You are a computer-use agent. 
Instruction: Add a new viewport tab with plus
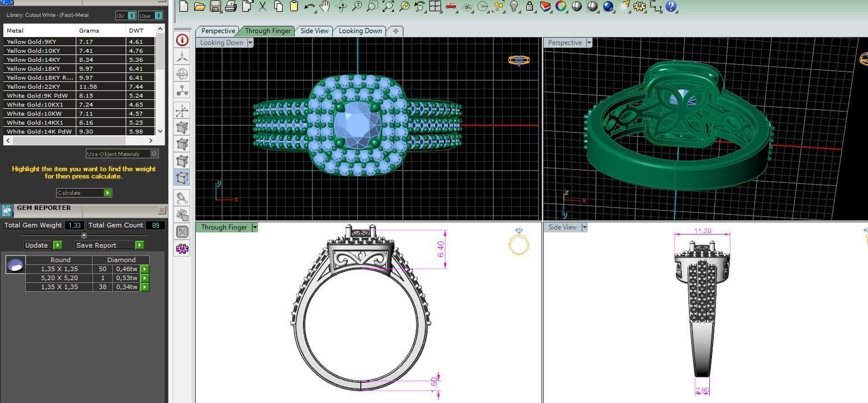click(396, 31)
